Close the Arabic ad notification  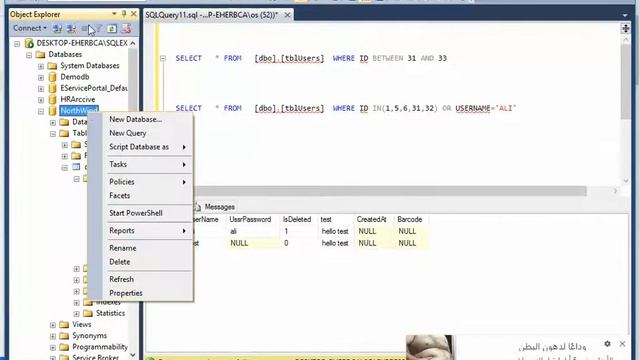pyautogui.click(x=622, y=344)
